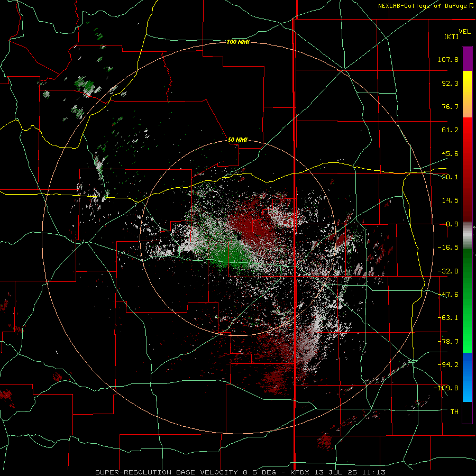Click the yellow-orange segment of color bar

pos(467,94)
